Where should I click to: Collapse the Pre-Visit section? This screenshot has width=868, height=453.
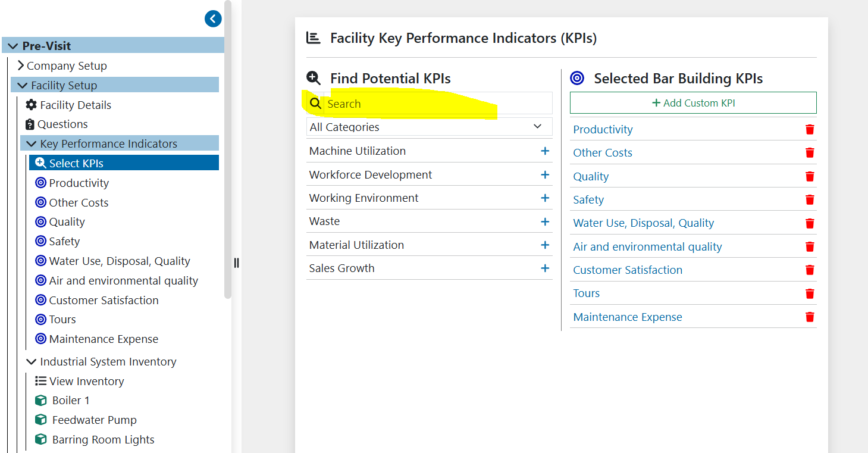tap(13, 46)
